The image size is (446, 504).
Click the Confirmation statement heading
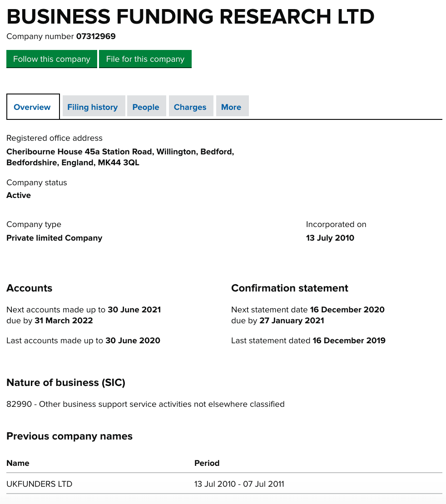tap(289, 288)
